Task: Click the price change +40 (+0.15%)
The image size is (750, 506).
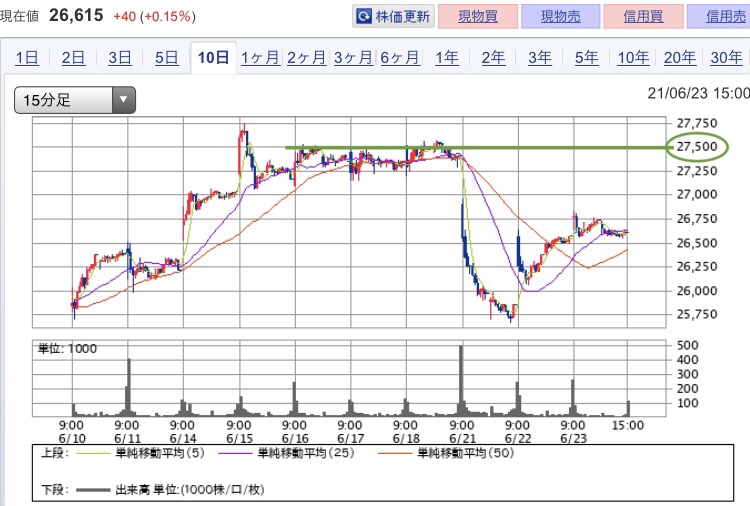Action: [154, 17]
